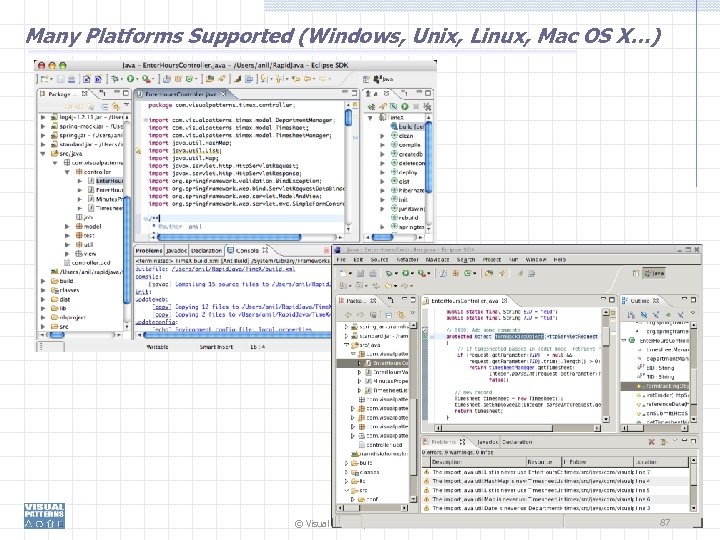720x540 pixels.
Task: Expand build folder in Mac Package Explorer
Action: click(43, 281)
